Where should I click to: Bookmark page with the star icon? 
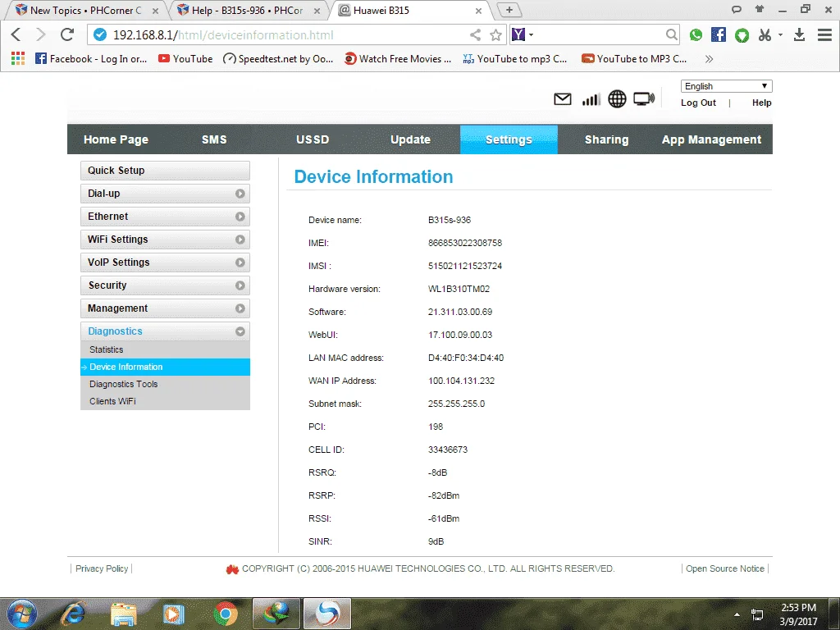[x=496, y=35]
